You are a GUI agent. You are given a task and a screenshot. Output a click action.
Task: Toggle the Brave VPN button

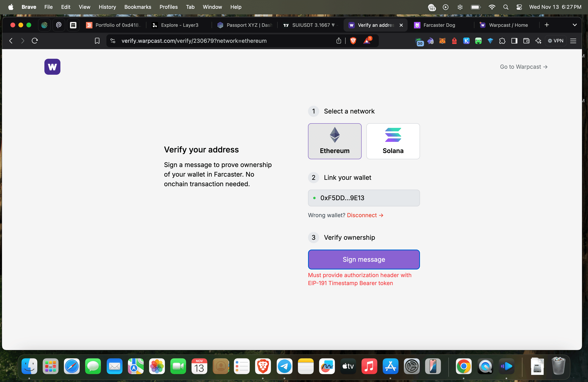[x=555, y=41]
